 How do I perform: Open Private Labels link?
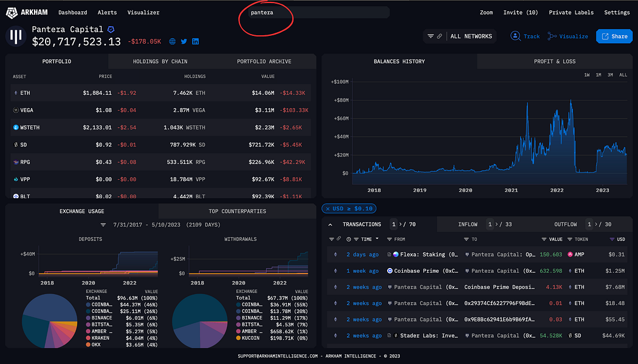[x=571, y=13]
